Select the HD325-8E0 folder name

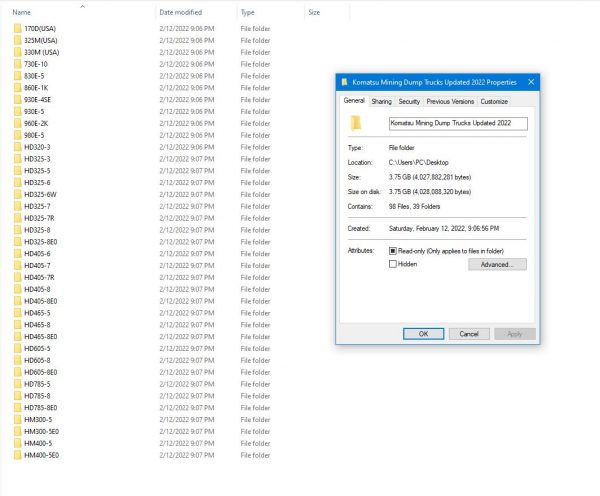pos(41,242)
